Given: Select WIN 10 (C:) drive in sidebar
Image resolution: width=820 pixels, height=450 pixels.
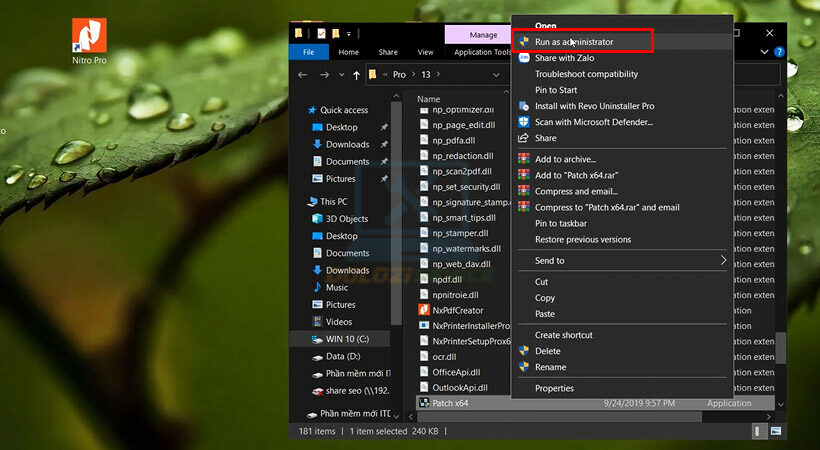Looking at the screenshot, I should click(348, 339).
